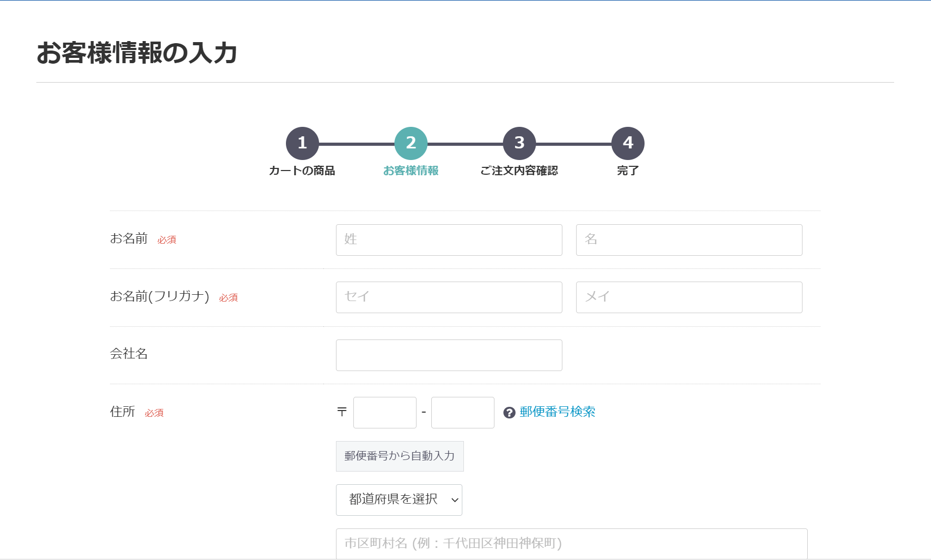931x560 pixels.
Task: Click the second postal code box
Action: (462, 413)
